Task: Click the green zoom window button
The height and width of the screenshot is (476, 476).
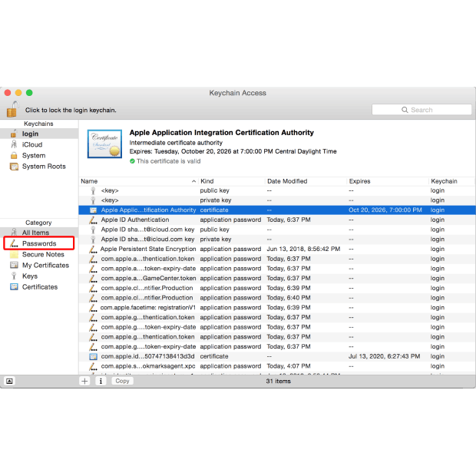Action: [29, 93]
